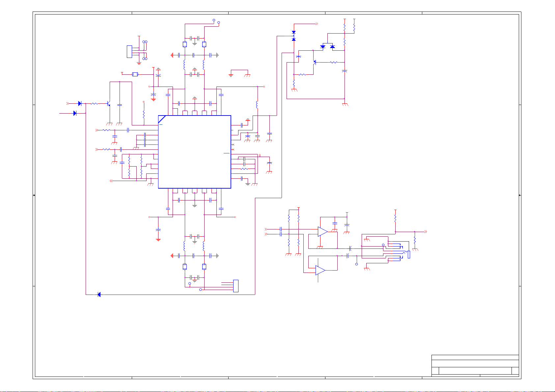The height and width of the screenshot is (392, 555).
Task: Click the vertically stacked dual diode symbol
Action: (x=293, y=36)
